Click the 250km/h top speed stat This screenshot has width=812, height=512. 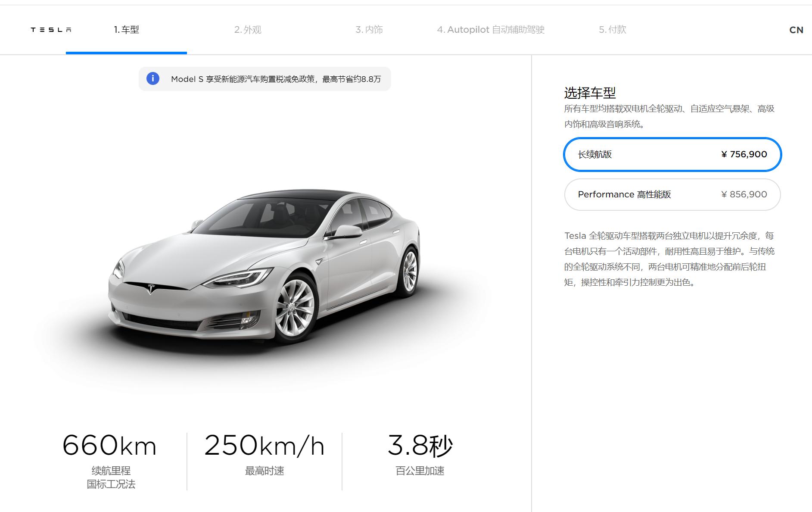click(x=264, y=445)
